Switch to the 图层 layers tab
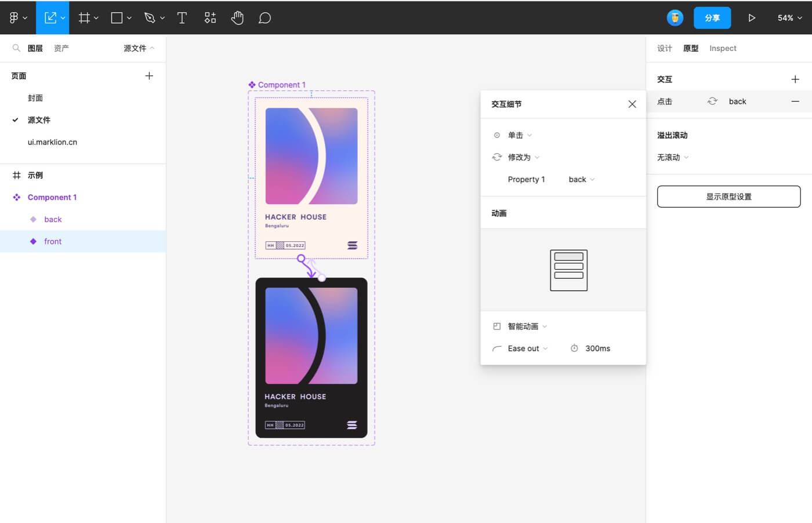This screenshot has width=812, height=523. coord(35,48)
